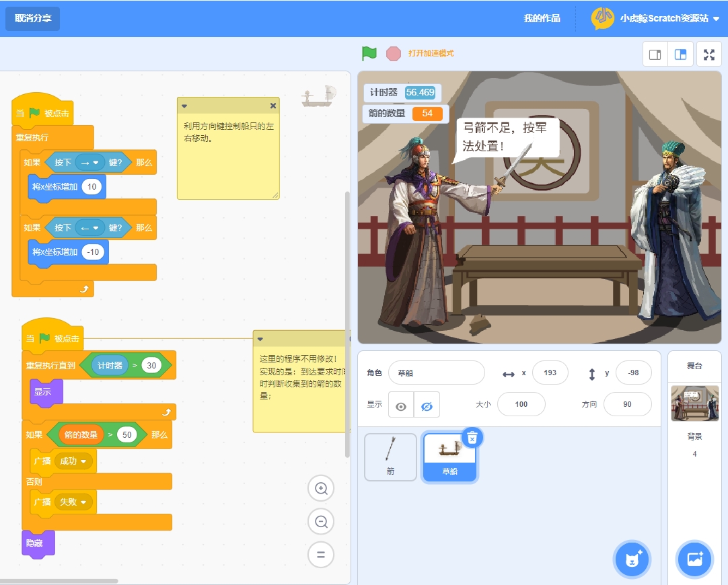Edit value 10 in 将x坐标增加 block
728x585 pixels.
point(92,187)
